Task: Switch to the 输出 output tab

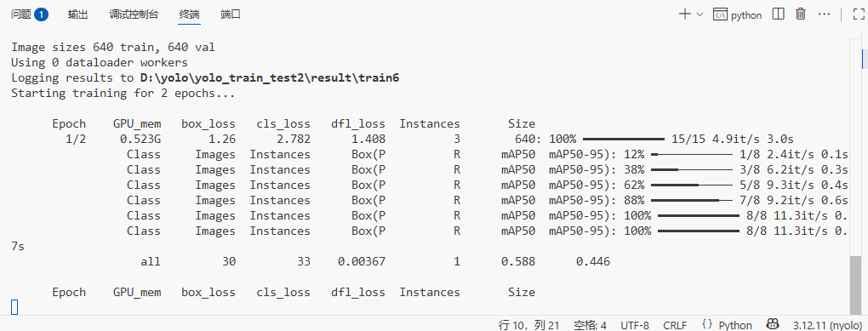Action: (77, 15)
